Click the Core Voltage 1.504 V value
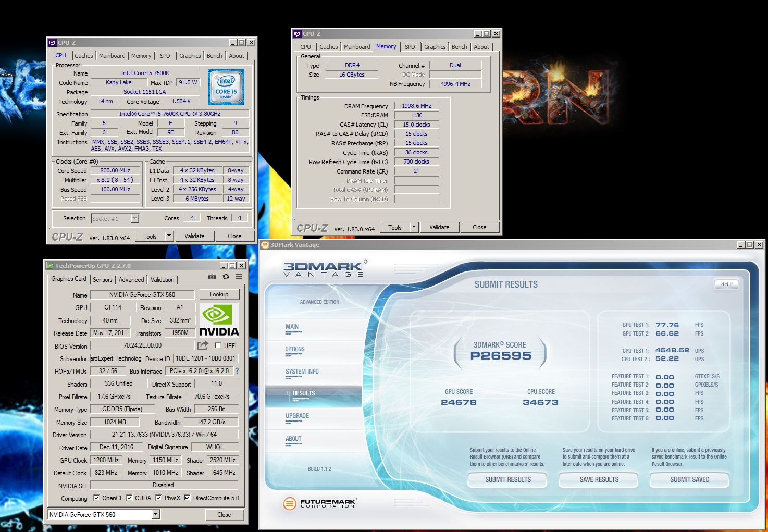Image resolution: width=768 pixels, height=532 pixels. 181,101
